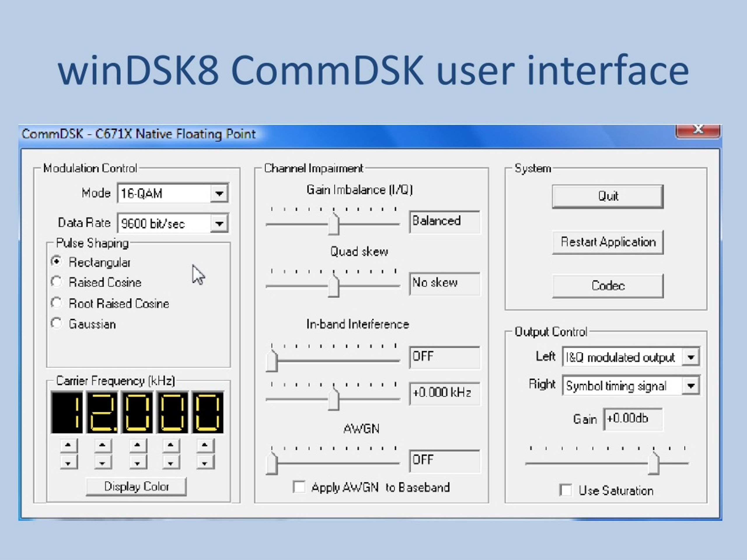Click the No skew readout field
This screenshot has height=560, width=747.
point(444,283)
